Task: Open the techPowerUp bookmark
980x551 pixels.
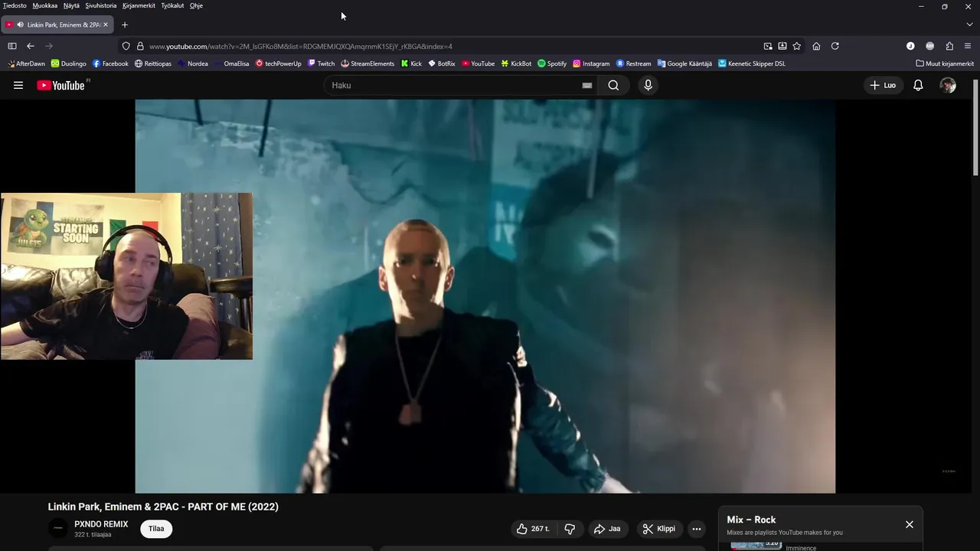Action: [278, 64]
